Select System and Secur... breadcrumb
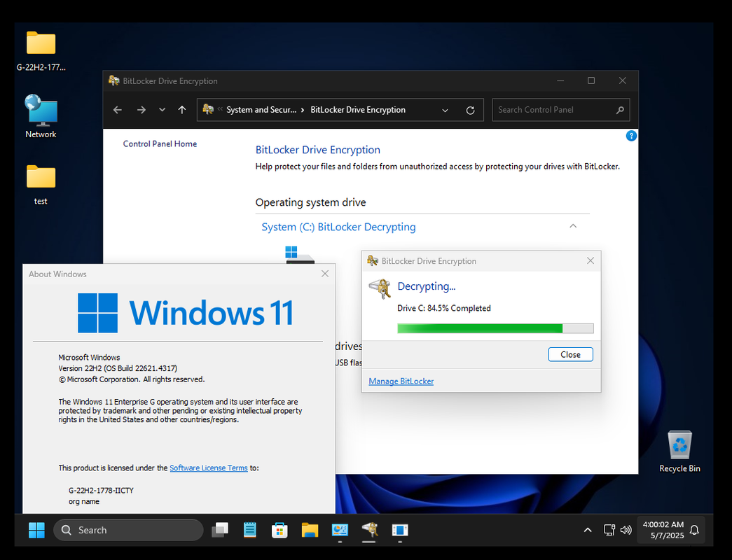The image size is (732, 560). (x=261, y=110)
